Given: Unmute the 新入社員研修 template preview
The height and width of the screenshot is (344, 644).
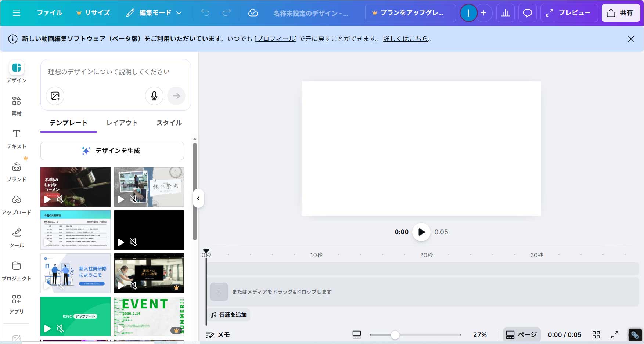Looking at the screenshot, I should 60,286.
